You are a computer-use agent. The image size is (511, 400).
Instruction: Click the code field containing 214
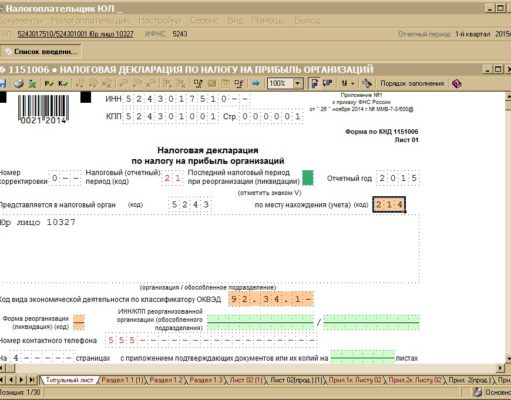[x=389, y=205]
